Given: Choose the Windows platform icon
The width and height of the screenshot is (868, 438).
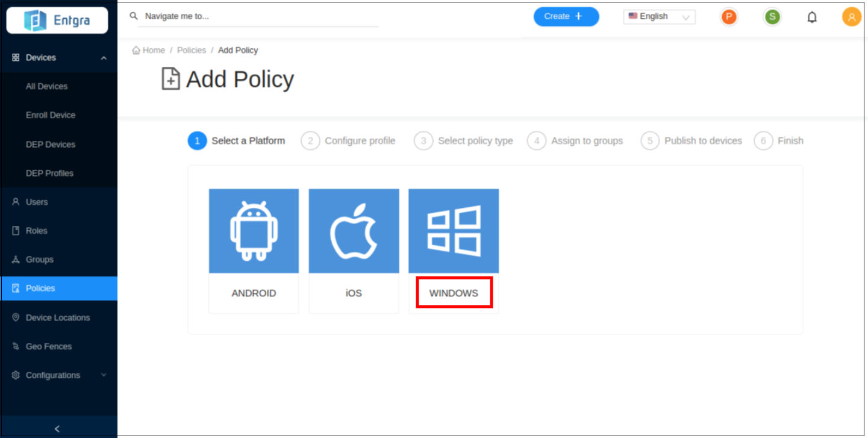Looking at the screenshot, I should pos(454,231).
